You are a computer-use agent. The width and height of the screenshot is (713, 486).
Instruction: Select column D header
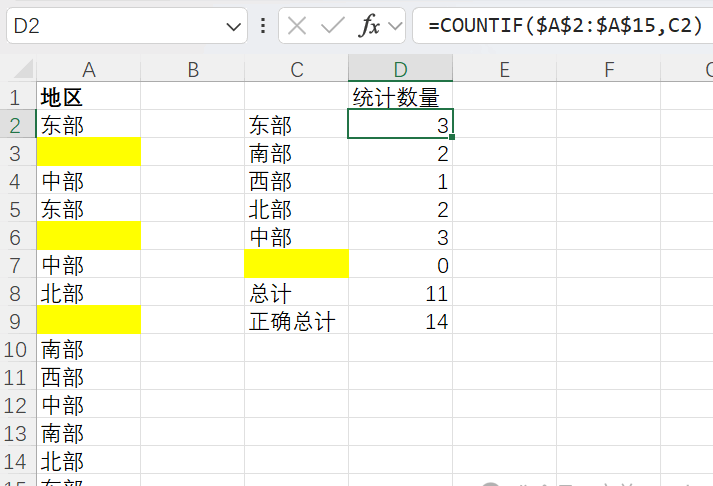coord(401,70)
